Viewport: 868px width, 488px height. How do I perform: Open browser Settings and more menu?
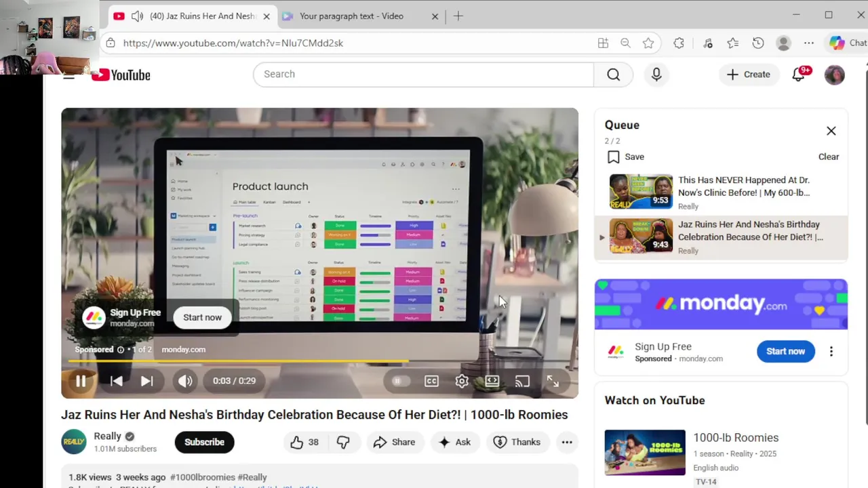[x=809, y=43]
